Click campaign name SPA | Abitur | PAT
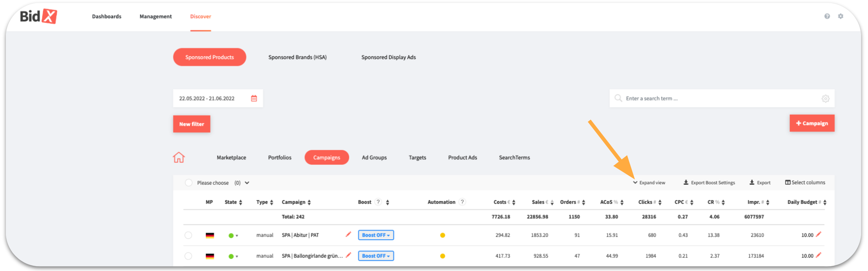The width and height of the screenshot is (868, 271). click(300, 235)
